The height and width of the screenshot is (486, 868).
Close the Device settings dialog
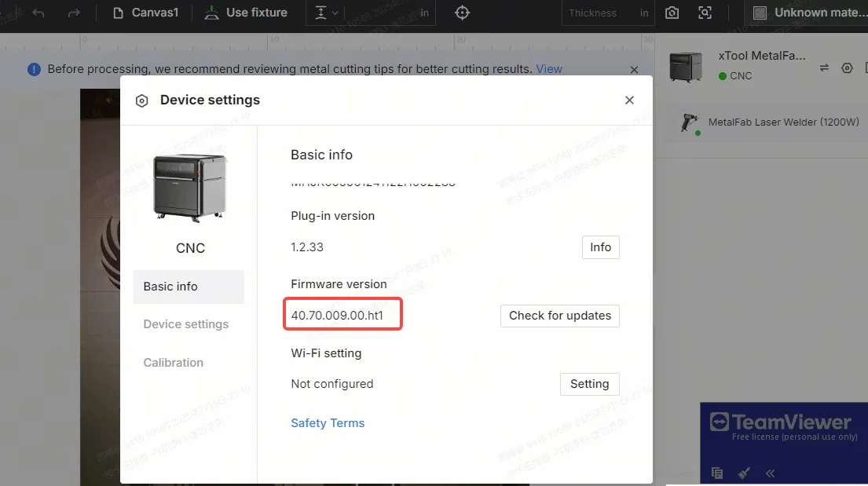(x=629, y=100)
